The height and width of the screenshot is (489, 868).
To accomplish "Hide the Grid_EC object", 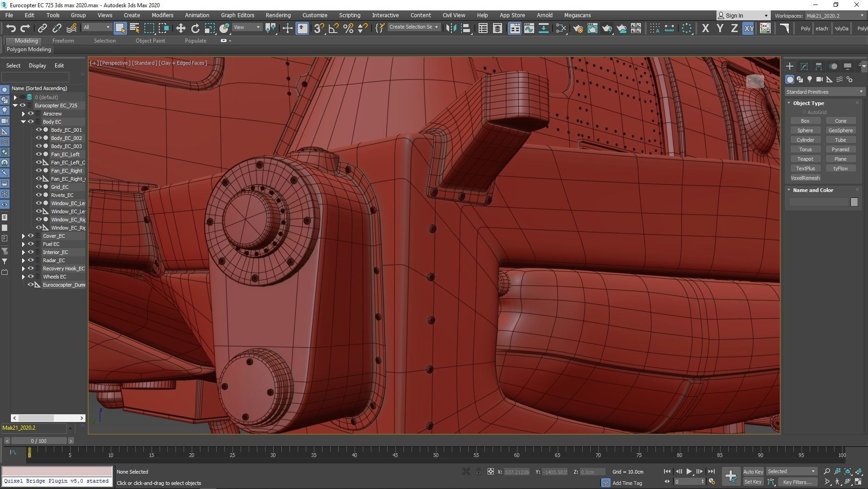I will [39, 187].
